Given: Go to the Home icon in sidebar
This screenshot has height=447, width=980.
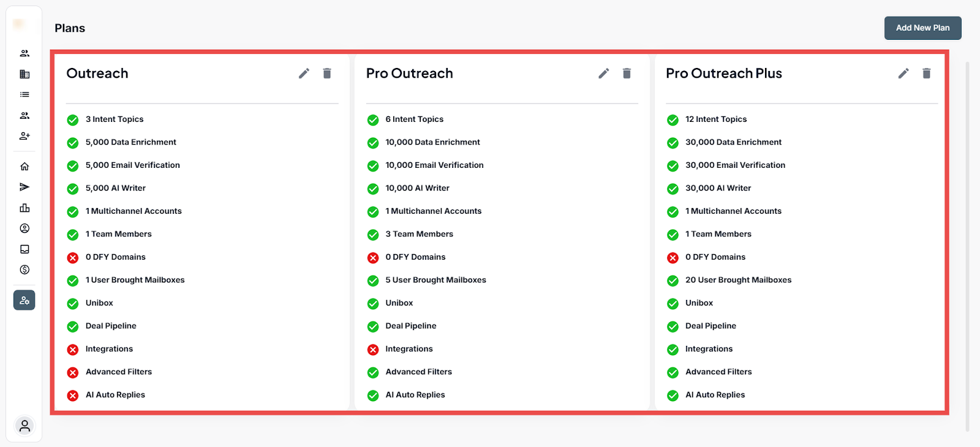Looking at the screenshot, I should point(24,167).
